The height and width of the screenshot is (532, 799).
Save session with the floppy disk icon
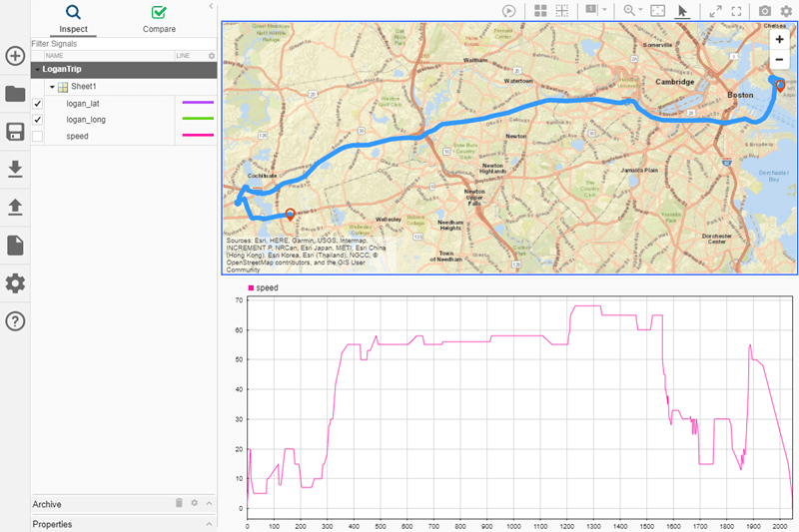coord(15,132)
